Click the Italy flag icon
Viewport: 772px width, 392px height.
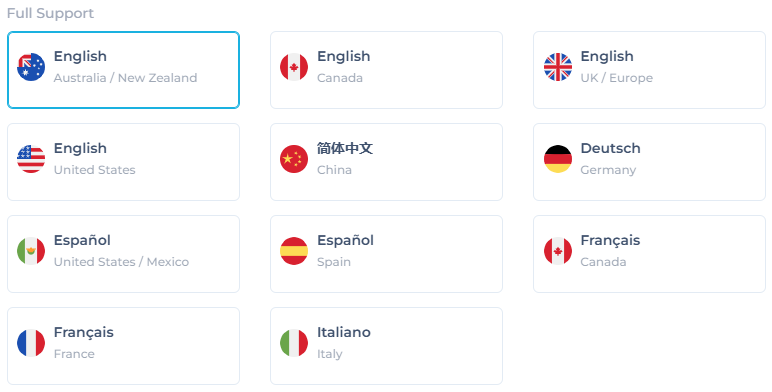[x=294, y=343]
